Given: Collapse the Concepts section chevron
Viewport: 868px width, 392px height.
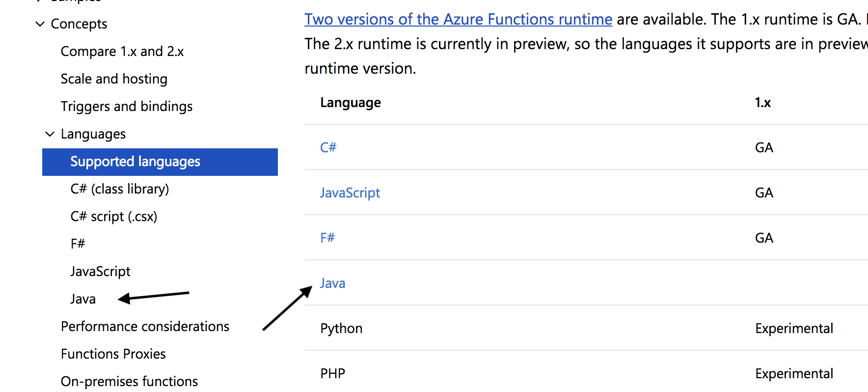Looking at the screenshot, I should pos(40,24).
